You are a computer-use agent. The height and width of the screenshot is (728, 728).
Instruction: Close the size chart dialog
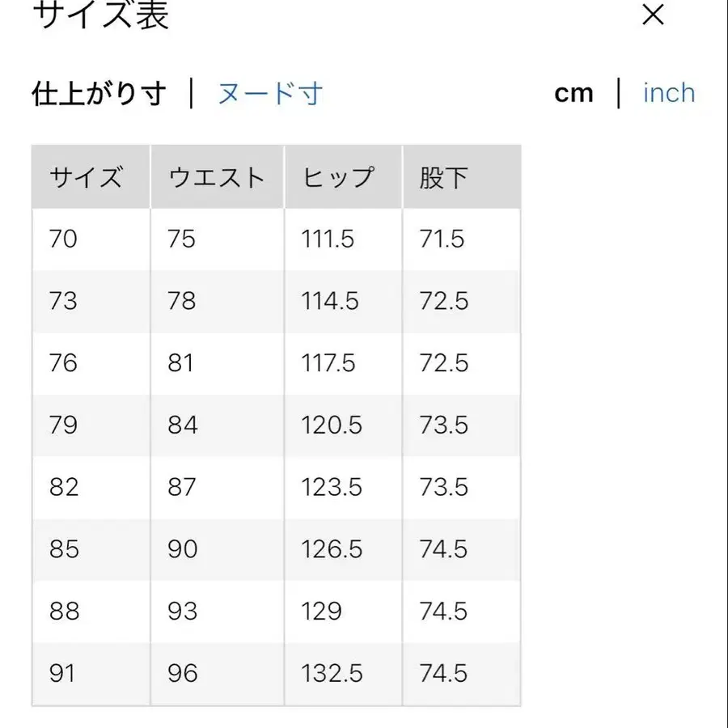(652, 15)
